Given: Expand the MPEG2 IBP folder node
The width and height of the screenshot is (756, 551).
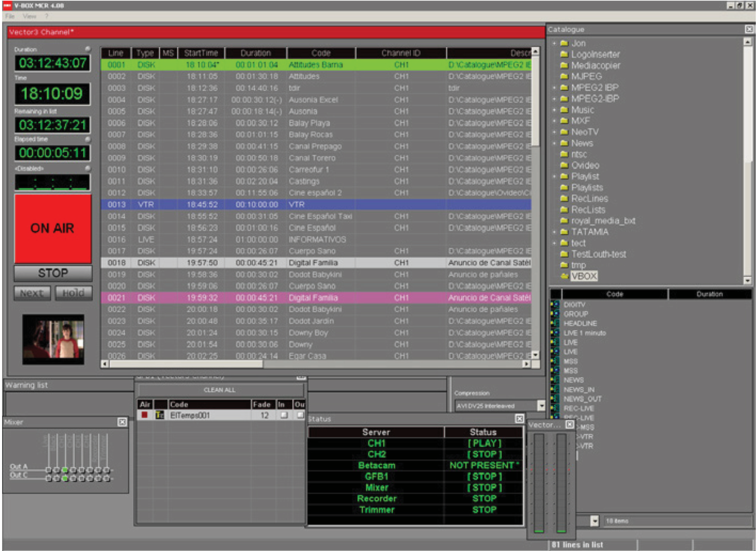Looking at the screenshot, I should click(x=554, y=88).
